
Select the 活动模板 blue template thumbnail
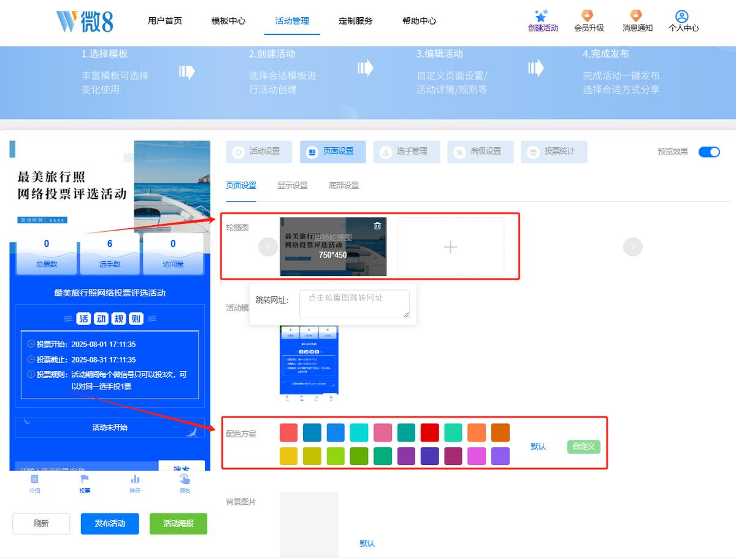pos(309,363)
